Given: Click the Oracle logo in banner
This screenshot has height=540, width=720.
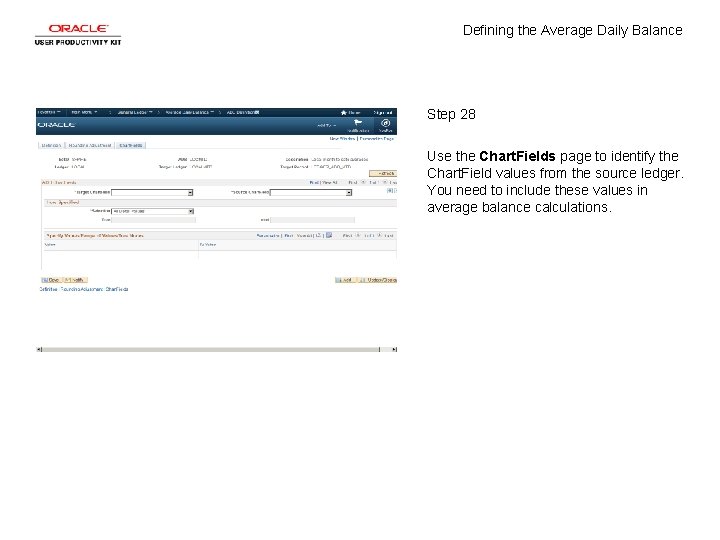Looking at the screenshot, I should (56, 125).
